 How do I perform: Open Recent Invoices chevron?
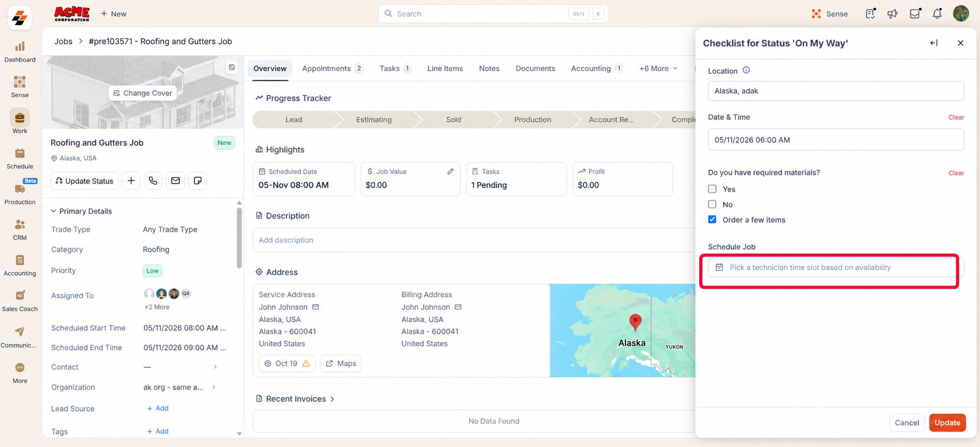point(332,399)
